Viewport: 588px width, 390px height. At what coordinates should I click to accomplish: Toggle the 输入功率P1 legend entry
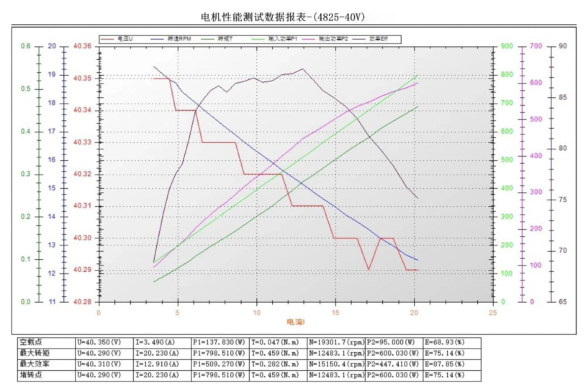pyautogui.click(x=282, y=39)
